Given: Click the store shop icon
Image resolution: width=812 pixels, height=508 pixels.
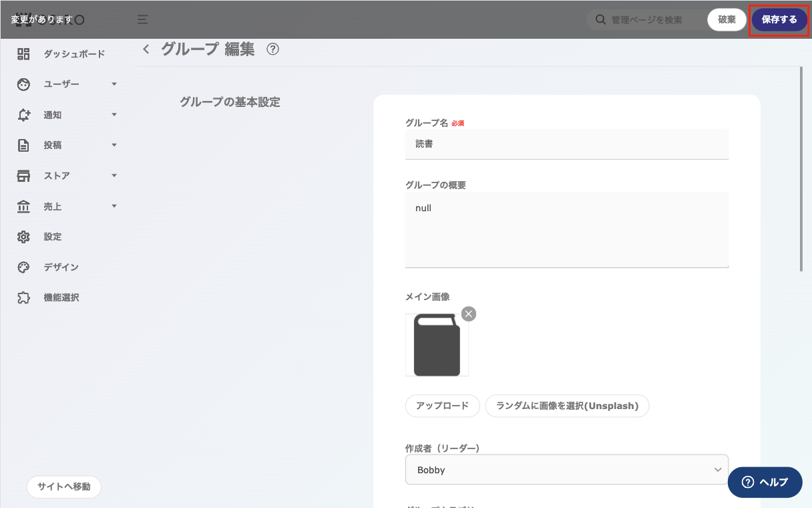Looking at the screenshot, I should pyautogui.click(x=23, y=176).
